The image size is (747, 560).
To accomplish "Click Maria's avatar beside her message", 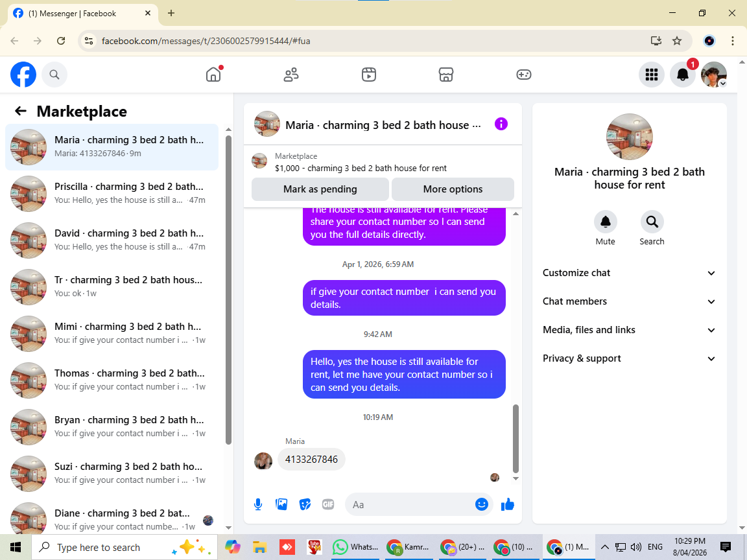I will coord(263,461).
